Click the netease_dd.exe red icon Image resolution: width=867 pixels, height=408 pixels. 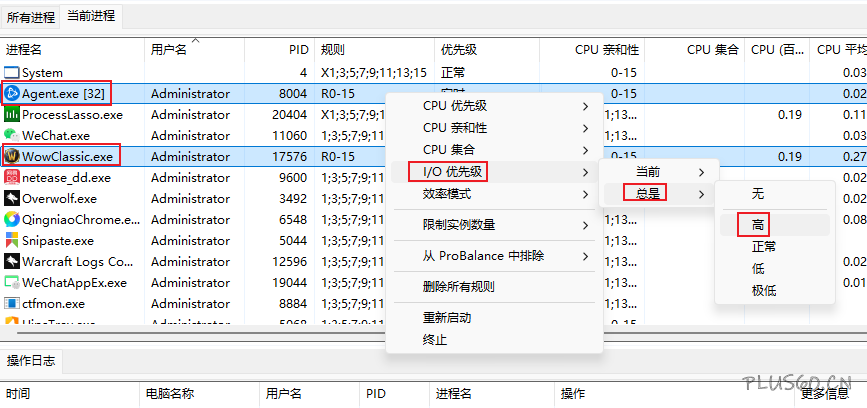[x=12, y=177]
